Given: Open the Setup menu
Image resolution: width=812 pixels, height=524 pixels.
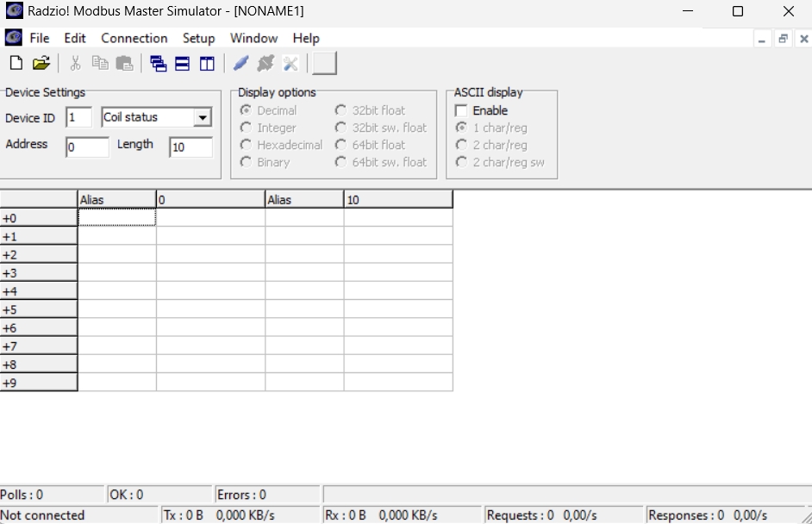Looking at the screenshot, I should click(x=198, y=38).
